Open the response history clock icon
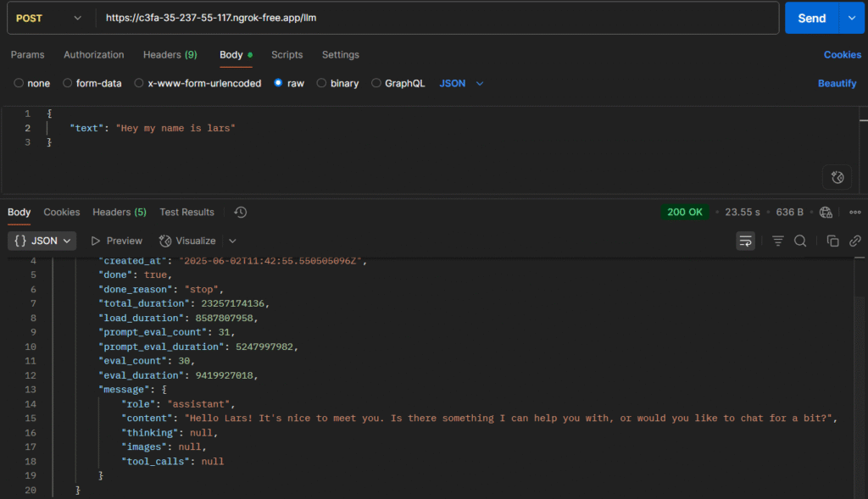The image size is (868, 499). [241, 212]
